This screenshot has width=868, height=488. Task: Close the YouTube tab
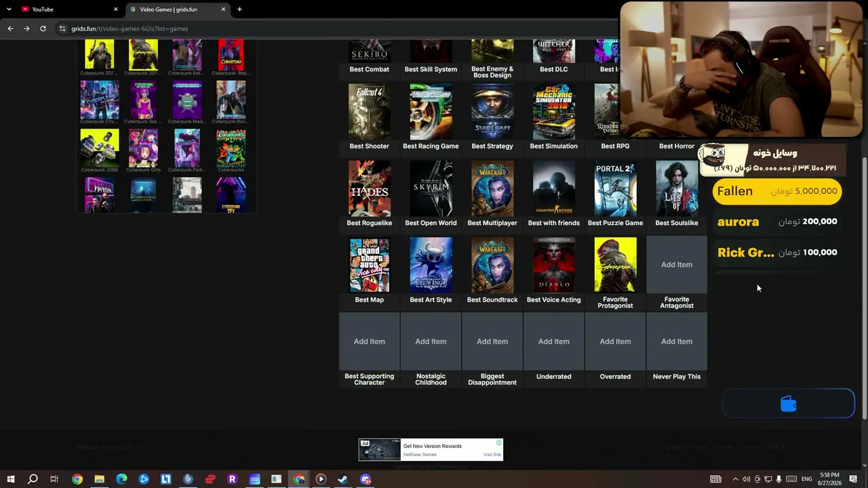click(x=115, y=9)
